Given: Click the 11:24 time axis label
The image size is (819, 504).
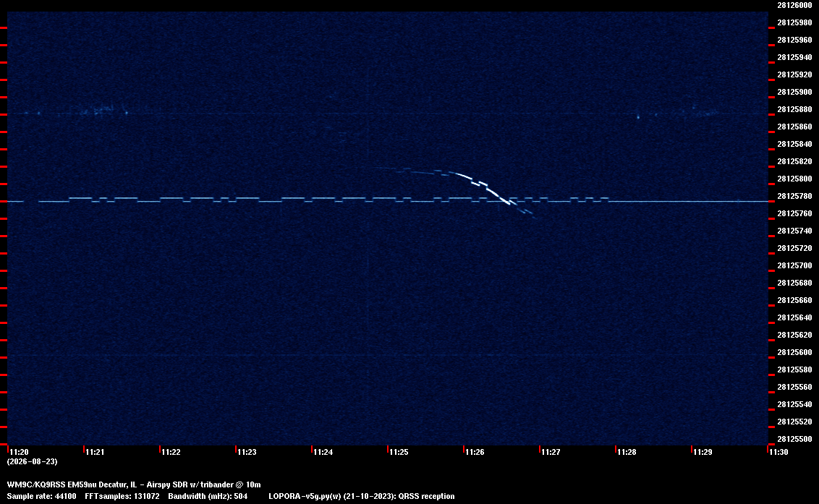Looking at the screenshot, I should [x=323, y=452].
